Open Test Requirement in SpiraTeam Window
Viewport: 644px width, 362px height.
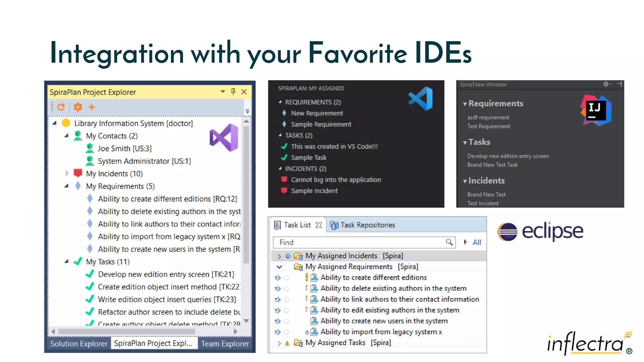tap(489, 126)
